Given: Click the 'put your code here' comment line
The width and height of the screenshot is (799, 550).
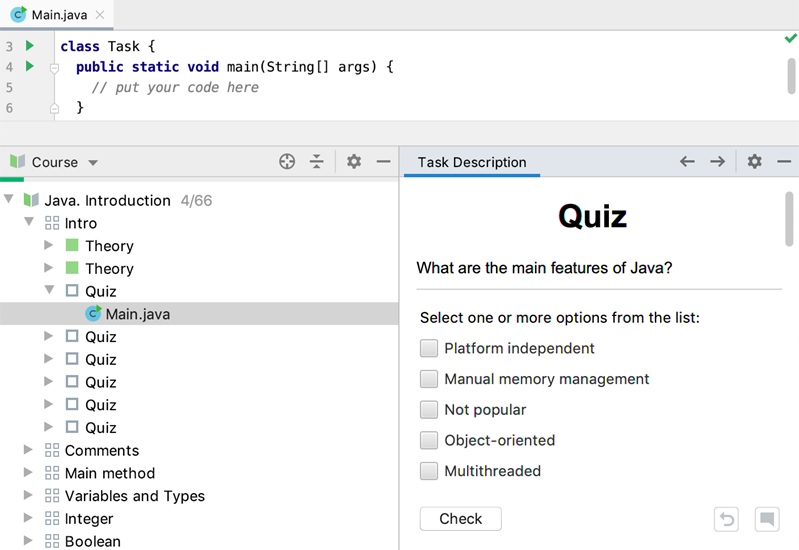Looking at the screenshot, I should 175,88.
